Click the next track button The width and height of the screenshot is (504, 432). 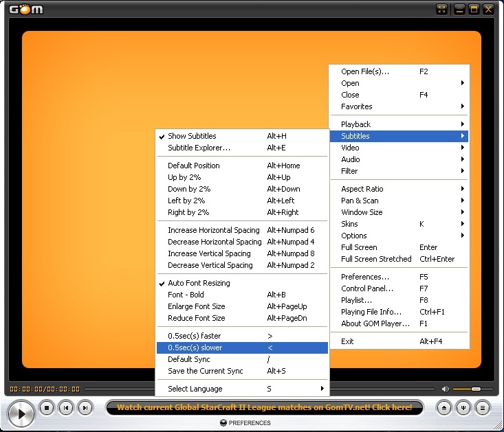[x=85, y=408]
